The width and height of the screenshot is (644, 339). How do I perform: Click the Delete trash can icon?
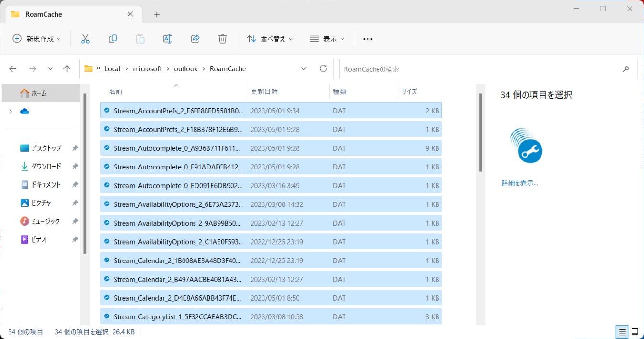point(222,39)
